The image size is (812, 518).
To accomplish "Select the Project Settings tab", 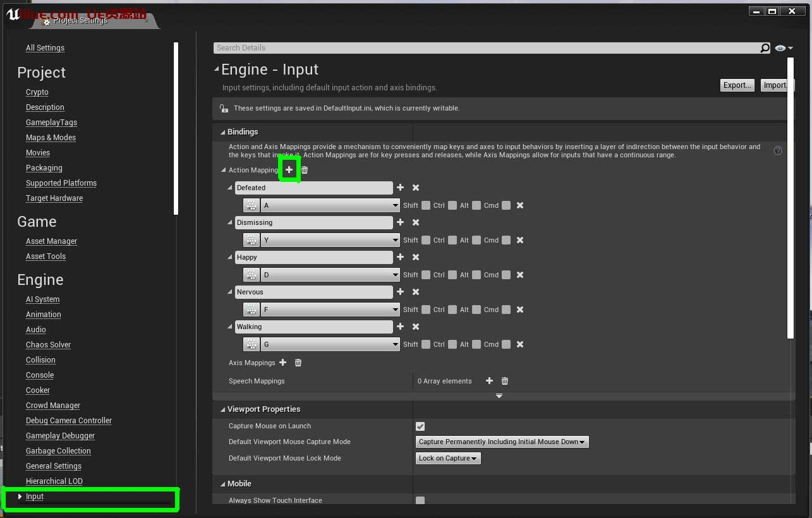I will 80,20.
